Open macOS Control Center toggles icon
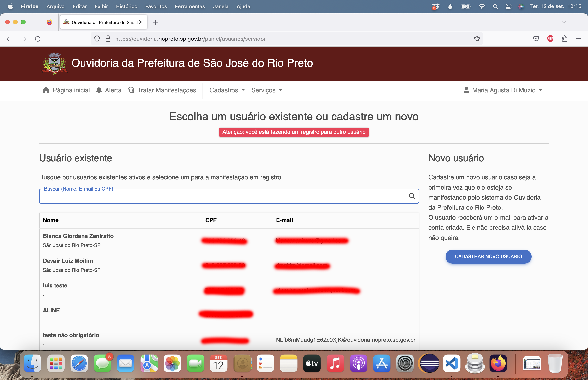The height and width of the screenshot is (380, 588). point(508,6)
